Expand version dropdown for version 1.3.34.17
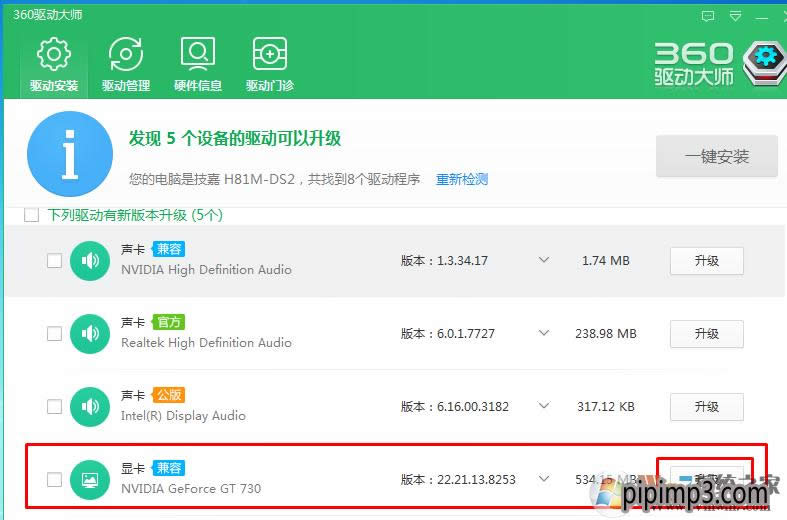 tap(544, 261)
